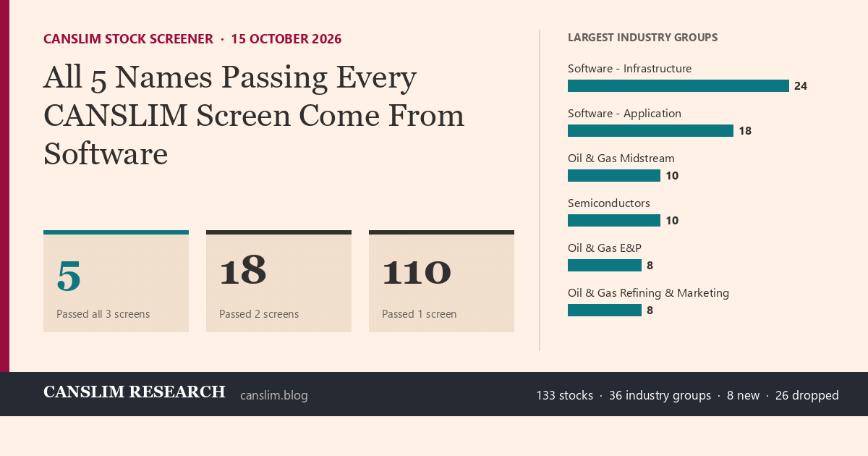Click the canslim.blog link
The height and width of the screenshot is (456, 868).
[273, 395]
